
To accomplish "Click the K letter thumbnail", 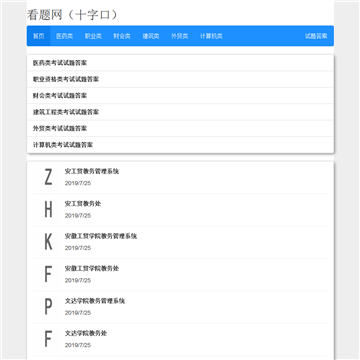I will point(48,242).
